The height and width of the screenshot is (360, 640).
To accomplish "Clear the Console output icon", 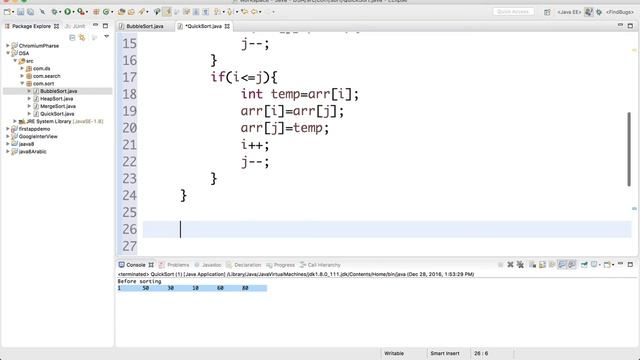I will point(532,265).
